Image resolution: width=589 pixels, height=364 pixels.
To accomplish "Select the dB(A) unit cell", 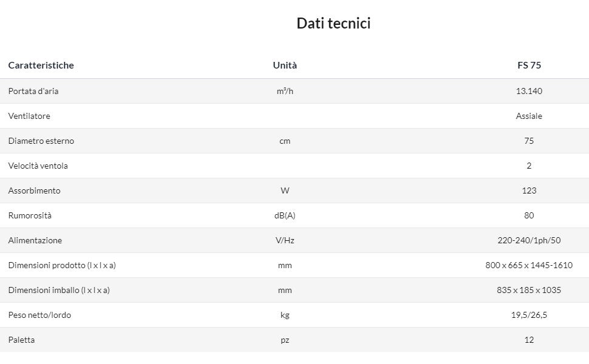I will coord(285,215).
